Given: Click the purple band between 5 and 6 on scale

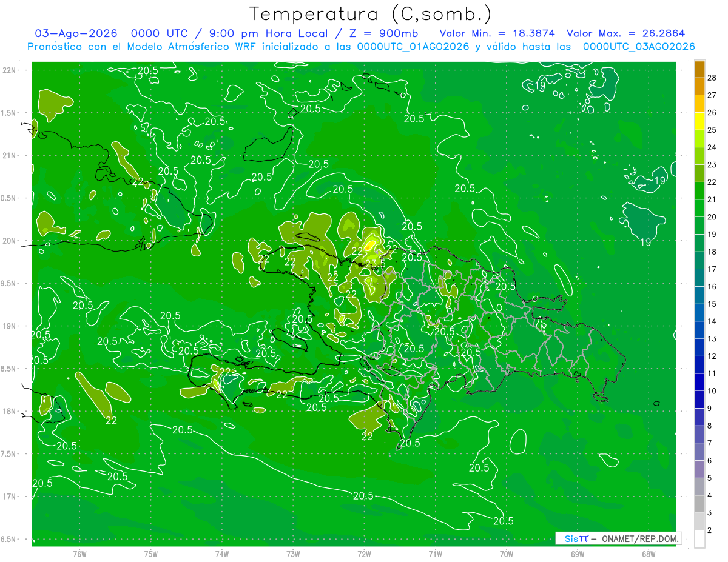Looking at the screenshot, I should coord(699,470).
